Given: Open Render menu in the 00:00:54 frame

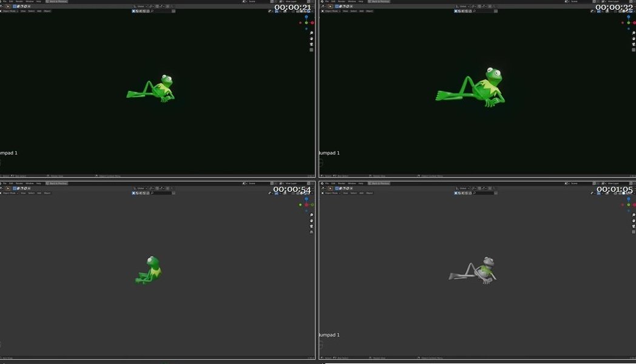Looking at the screenshot, I should point(19,184).
